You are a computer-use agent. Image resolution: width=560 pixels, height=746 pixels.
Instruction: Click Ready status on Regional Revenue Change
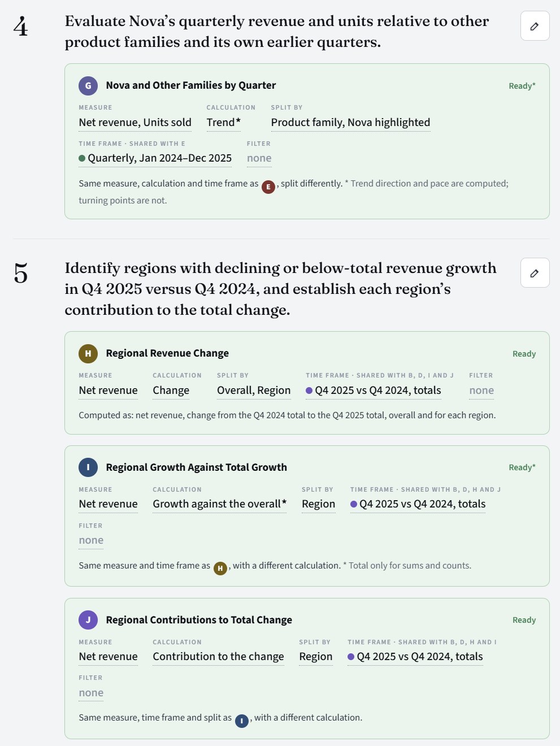pyautogui.click(x=524, y=354)
